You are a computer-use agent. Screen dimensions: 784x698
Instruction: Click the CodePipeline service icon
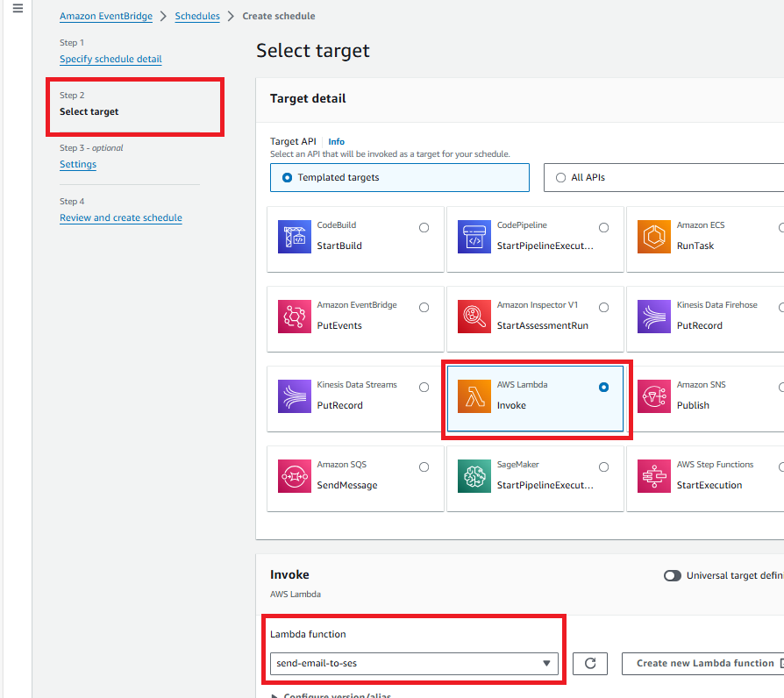click(x=474, y=237)
